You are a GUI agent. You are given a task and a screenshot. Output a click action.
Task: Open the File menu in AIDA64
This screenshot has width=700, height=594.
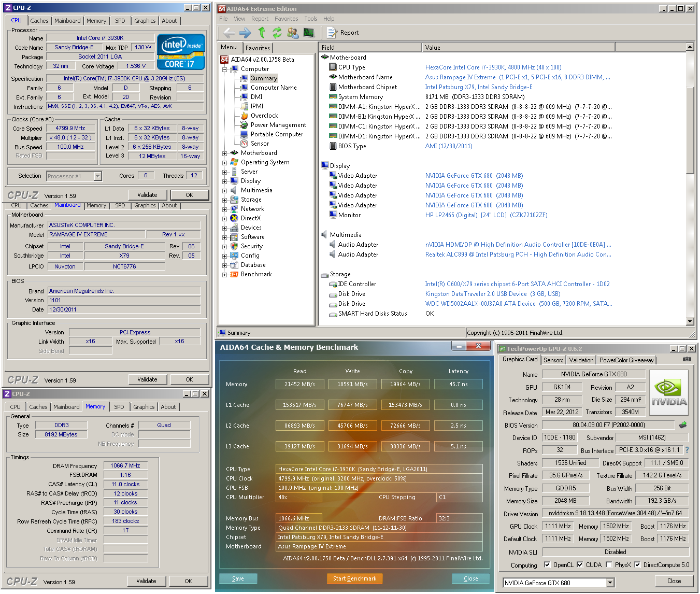pyautogui.click(x=223, y=19)
